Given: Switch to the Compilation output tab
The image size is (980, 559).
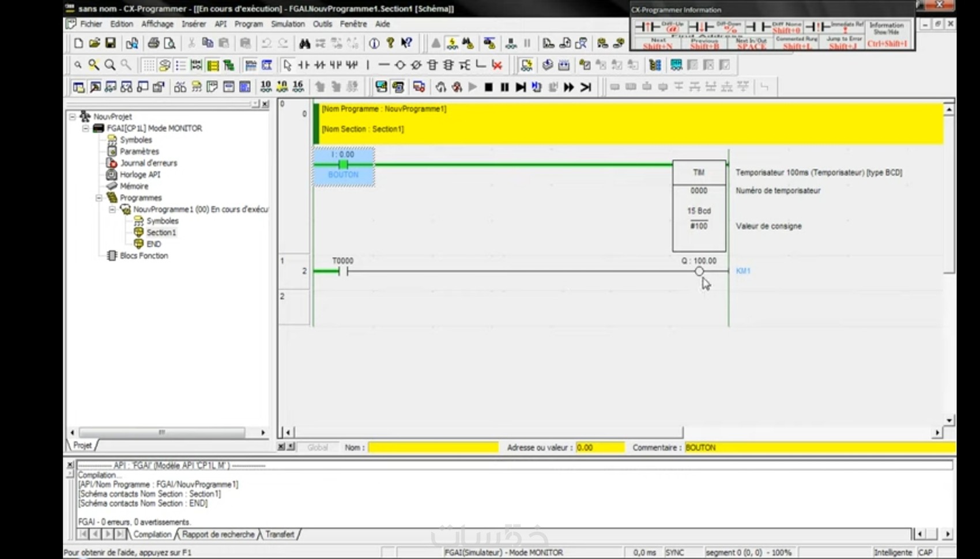Looking at the screenshot, I should click(x=152, y=534).
